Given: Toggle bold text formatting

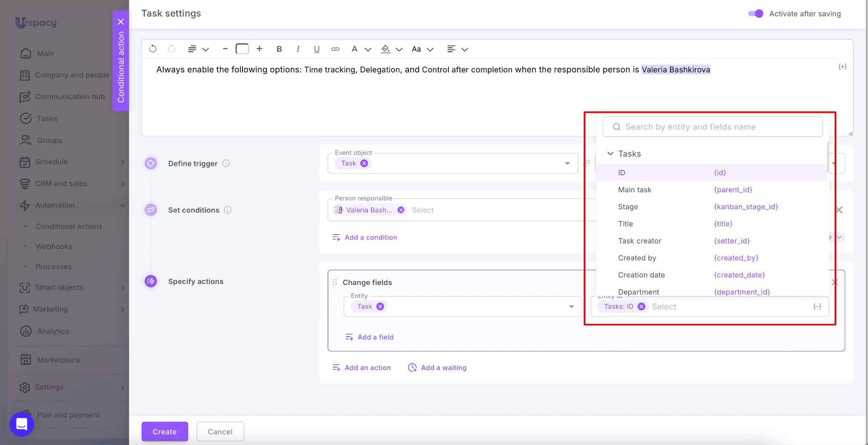Looking at the screenshot, I should [279, 49].
